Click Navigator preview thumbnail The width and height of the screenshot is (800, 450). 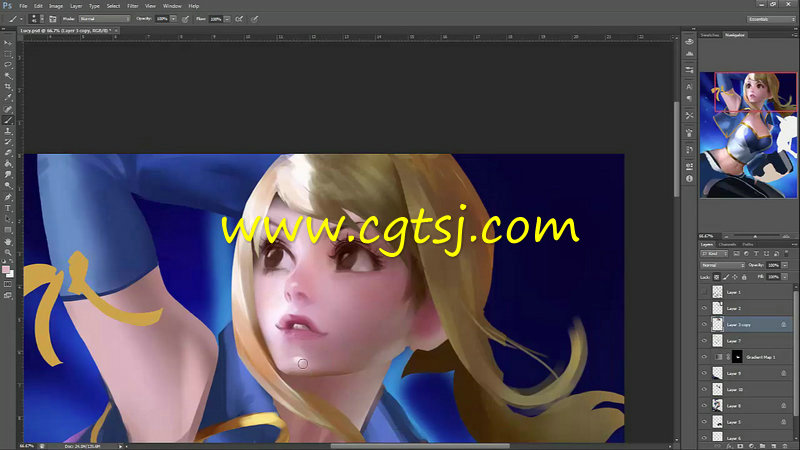(x=748, y=135)
